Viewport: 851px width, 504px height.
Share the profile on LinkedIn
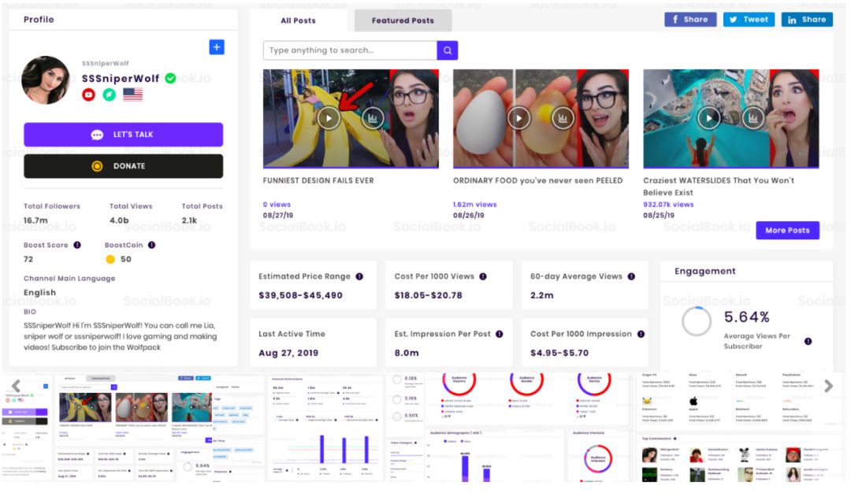tap(807, 20)
